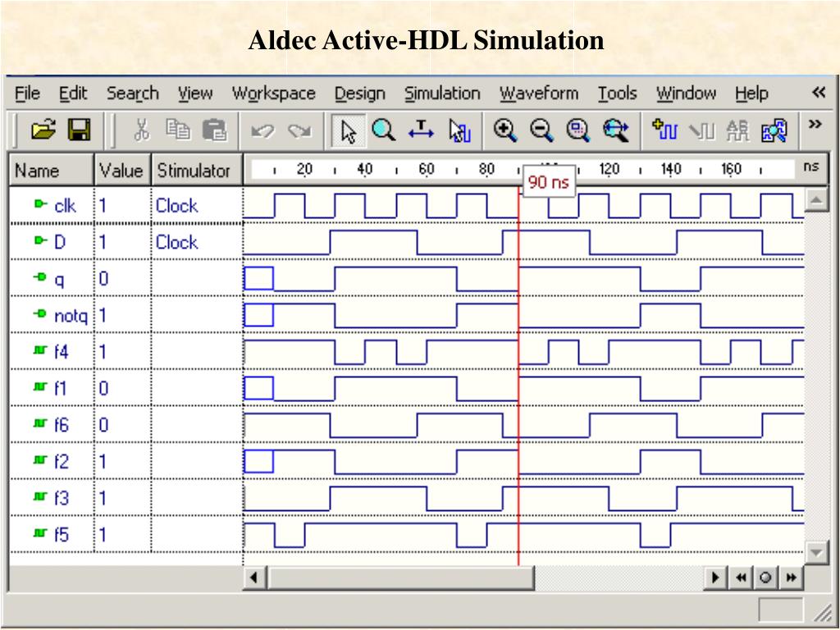
Task: Select the f6 signal row name
Action: pyautogui.click(x=61, y=424)
